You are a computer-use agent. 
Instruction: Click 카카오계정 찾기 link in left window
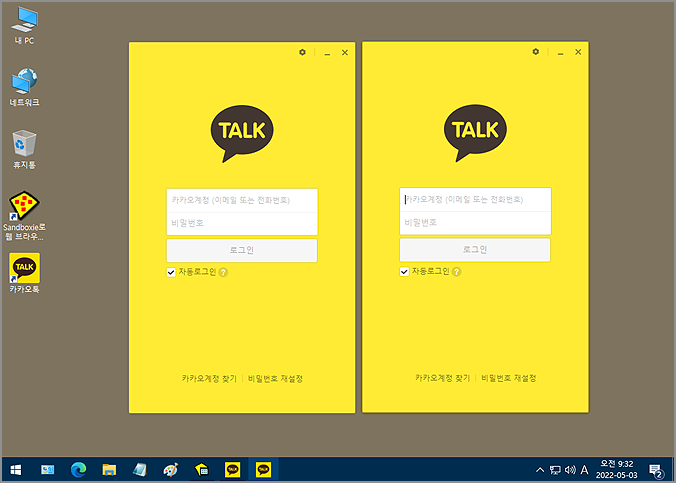(x=209, y=379)
